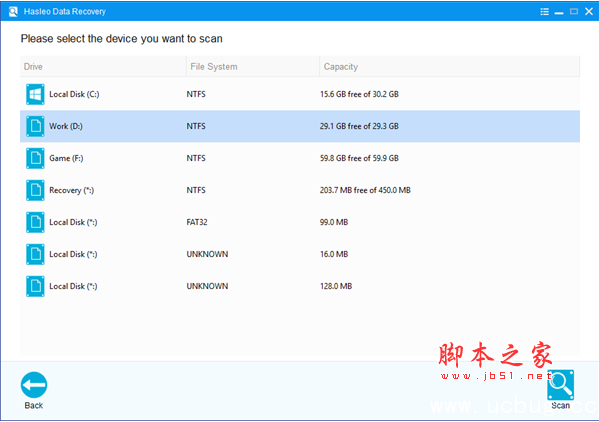599x422 pixels.
Task: Click NTFS in the Game (F:) row
Action: tap(196, 158)
